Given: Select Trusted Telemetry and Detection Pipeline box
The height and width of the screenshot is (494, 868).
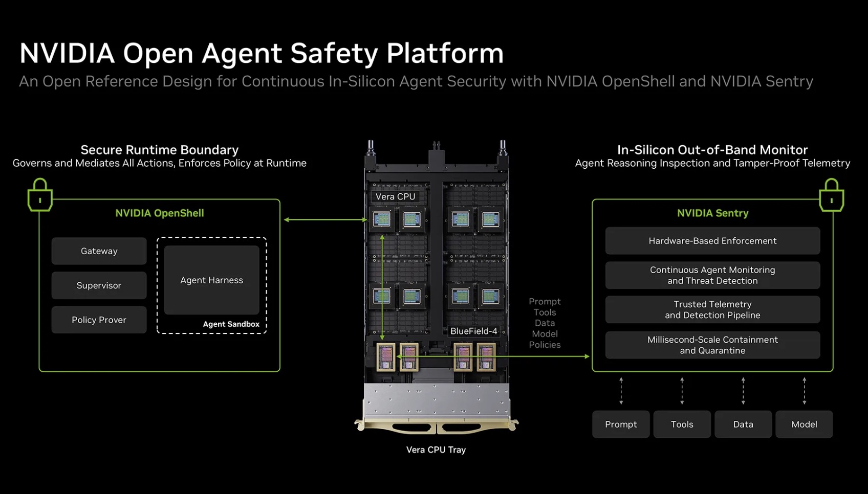Looking at the screenshot, I should (x=712, y=310).
